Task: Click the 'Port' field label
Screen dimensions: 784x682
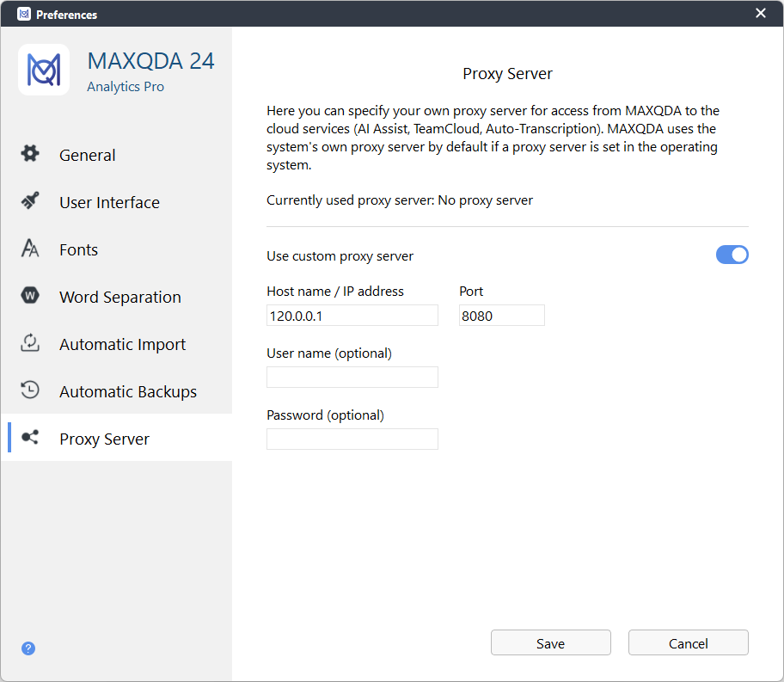Action: pos(471,292)
